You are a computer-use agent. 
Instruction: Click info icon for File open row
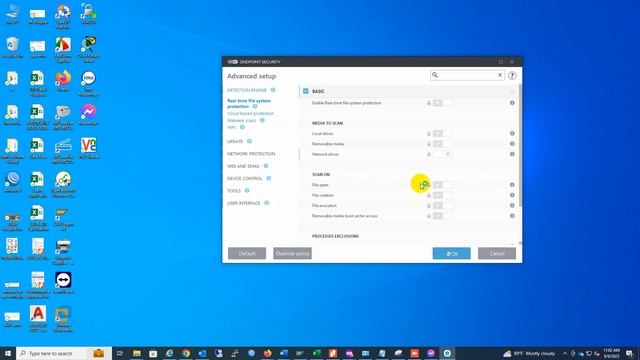point(512,185)
